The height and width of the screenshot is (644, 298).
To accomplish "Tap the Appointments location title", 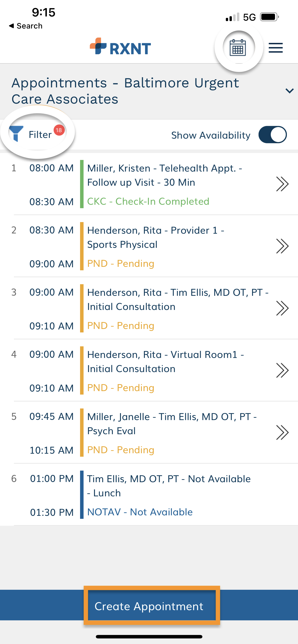I will tap(125, 91).
